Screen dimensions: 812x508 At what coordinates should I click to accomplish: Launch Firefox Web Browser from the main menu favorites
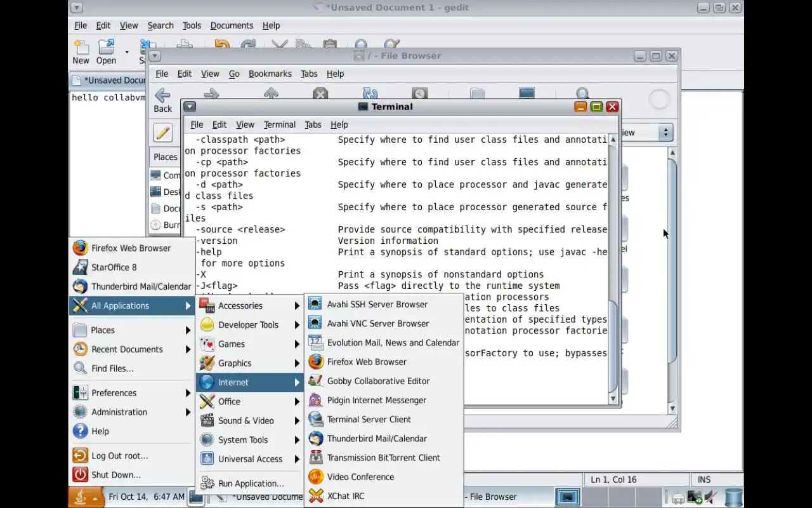[x=131, y=248]
